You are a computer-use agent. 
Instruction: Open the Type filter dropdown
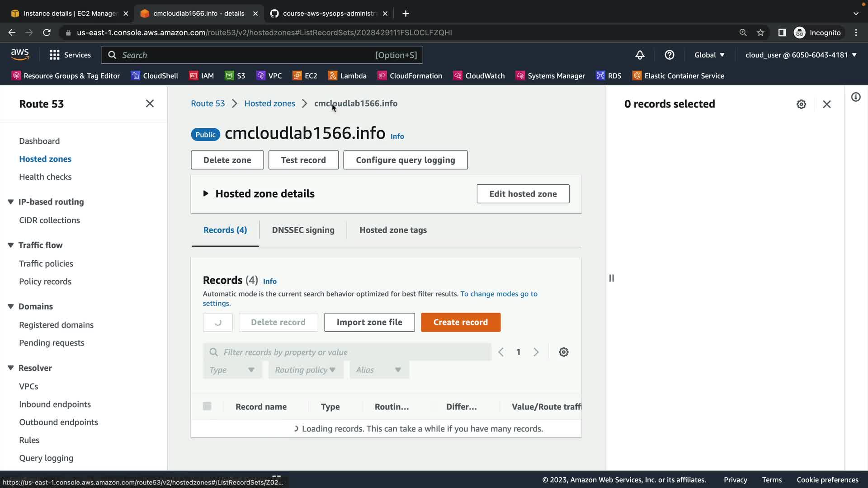click(232, 370)
